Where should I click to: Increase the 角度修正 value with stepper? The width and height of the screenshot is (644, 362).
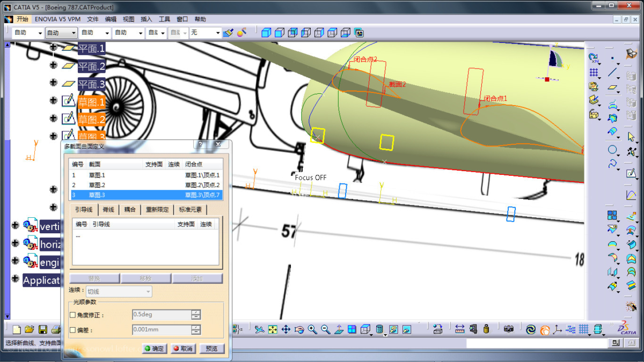pyautogui.click(x=196, y=313)
